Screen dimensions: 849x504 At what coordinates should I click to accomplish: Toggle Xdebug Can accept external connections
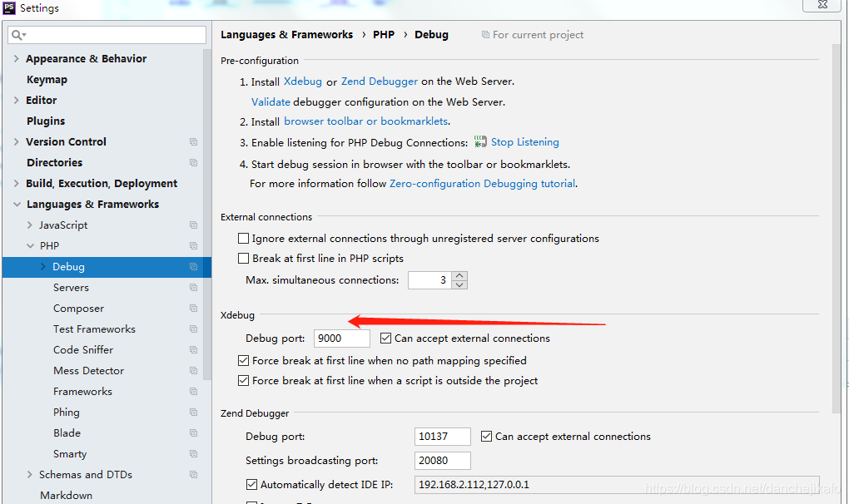point(385,338)
